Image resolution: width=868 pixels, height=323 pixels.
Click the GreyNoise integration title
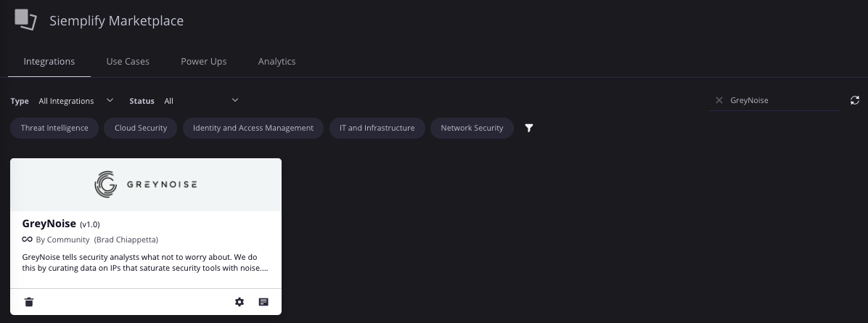(x=49, y=224)
